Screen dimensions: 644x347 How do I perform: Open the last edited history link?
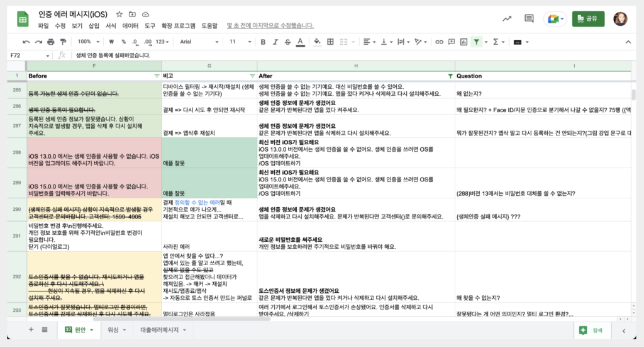coord(270,25)
